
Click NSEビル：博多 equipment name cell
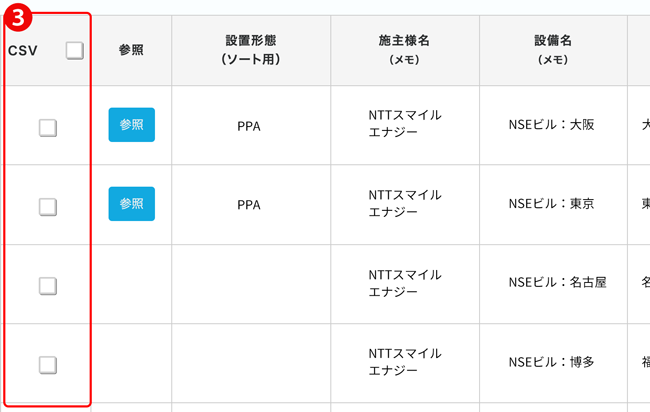click(552, 362)
